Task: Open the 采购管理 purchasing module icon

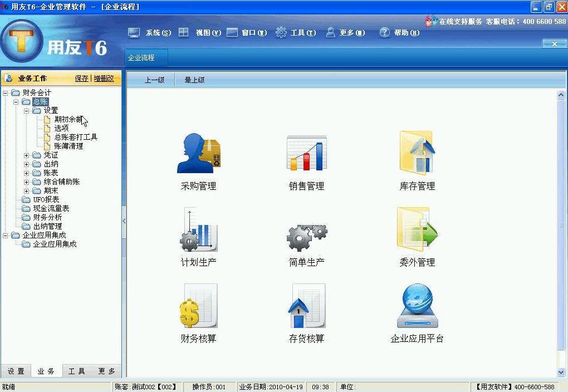Action: 198,153
